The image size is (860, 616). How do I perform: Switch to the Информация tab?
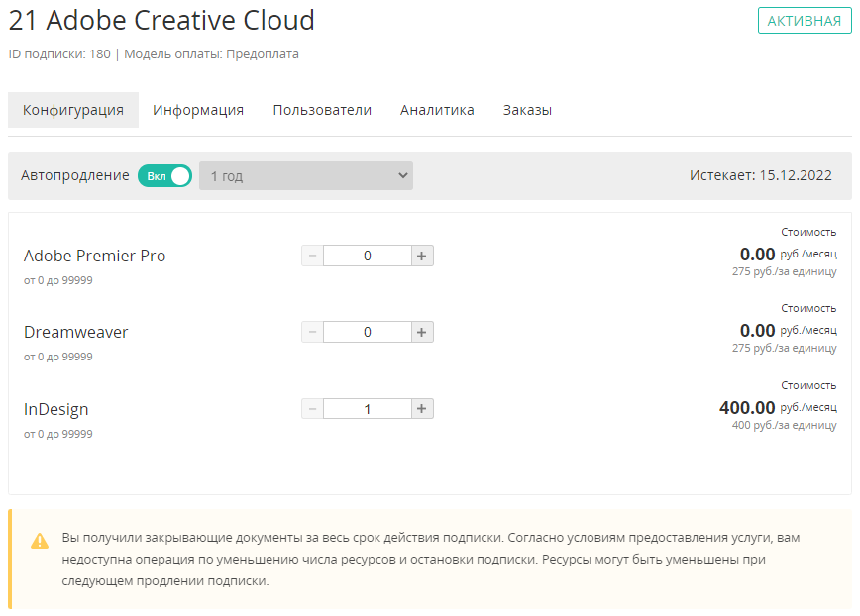[x=198, y=110]
